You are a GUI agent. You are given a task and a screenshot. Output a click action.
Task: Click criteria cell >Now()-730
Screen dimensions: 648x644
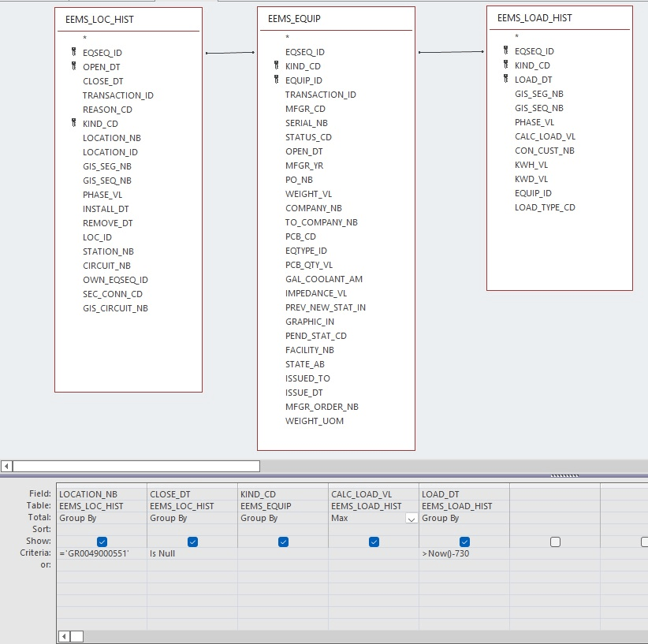(x=464, y=553)
